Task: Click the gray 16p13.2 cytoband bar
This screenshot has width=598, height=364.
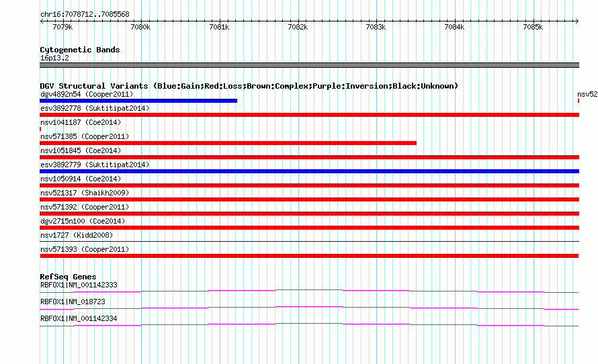Action: (x=309, y=65)
